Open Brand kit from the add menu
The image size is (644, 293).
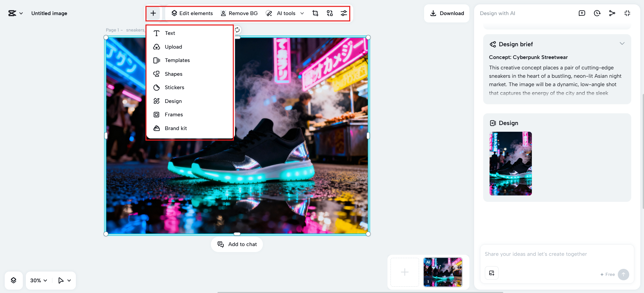[x=190, y=128]
